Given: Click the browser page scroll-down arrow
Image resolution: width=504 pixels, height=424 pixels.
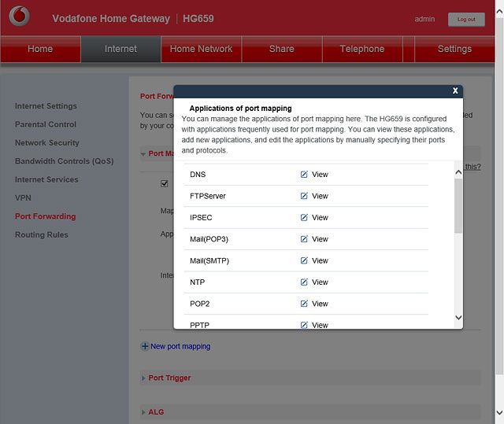Looking at the screenshot, I should [499, 412].
